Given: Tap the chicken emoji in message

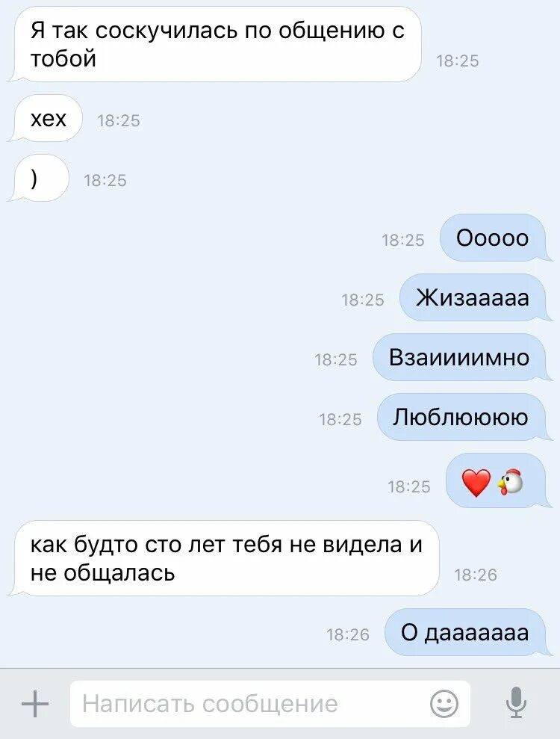Looking at the screenshot, I should (511, 482).
